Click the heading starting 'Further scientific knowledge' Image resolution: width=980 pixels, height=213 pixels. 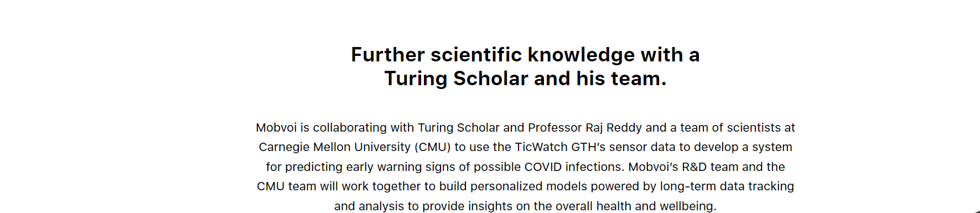(x=525, y=66)
